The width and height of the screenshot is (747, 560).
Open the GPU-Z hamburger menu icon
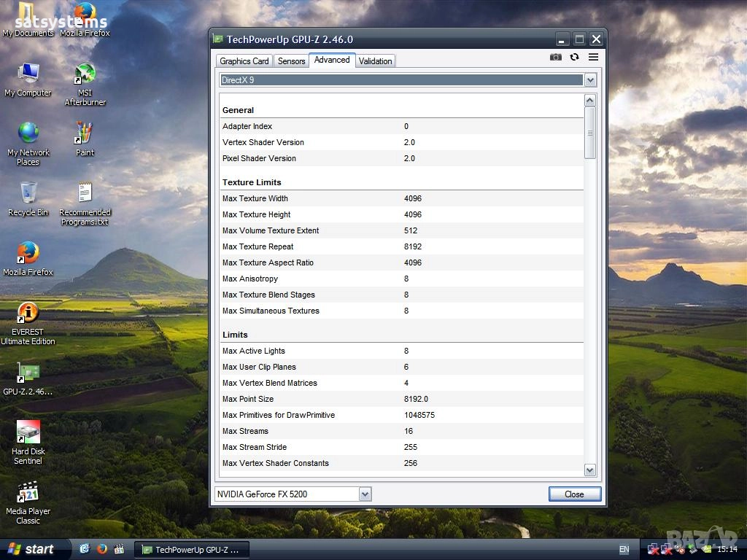click(x=594, y=58)
